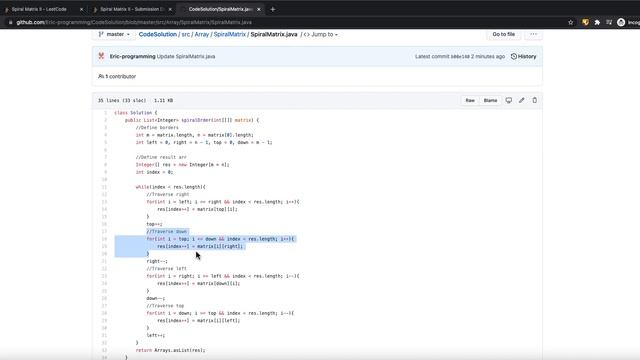
Task: Go to the CodeSolution repository link
Action: point(158,34)
